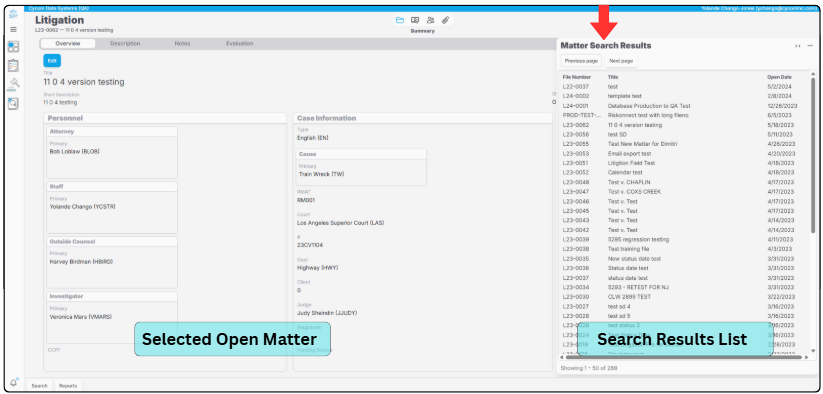Click Los Angeles Superior Court (LAS) value

[341, 223]
